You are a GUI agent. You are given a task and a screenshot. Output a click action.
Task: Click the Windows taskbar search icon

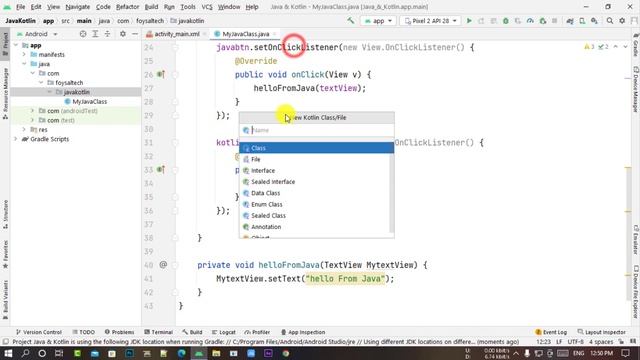(x=25, y=353)
